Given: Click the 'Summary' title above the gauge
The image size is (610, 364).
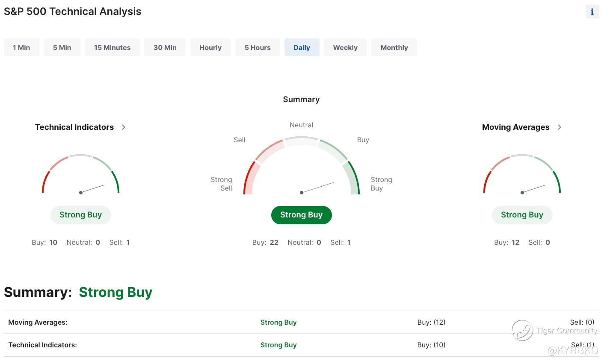Looking at the screenshot, I should pos(302,100).
